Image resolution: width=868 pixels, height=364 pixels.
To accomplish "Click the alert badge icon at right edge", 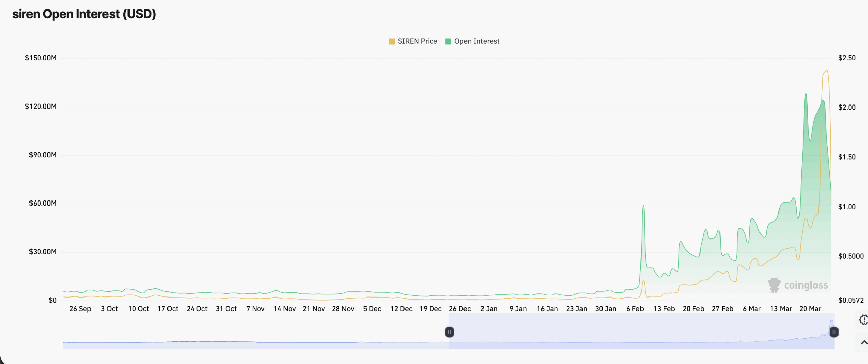I will point(864,320).
